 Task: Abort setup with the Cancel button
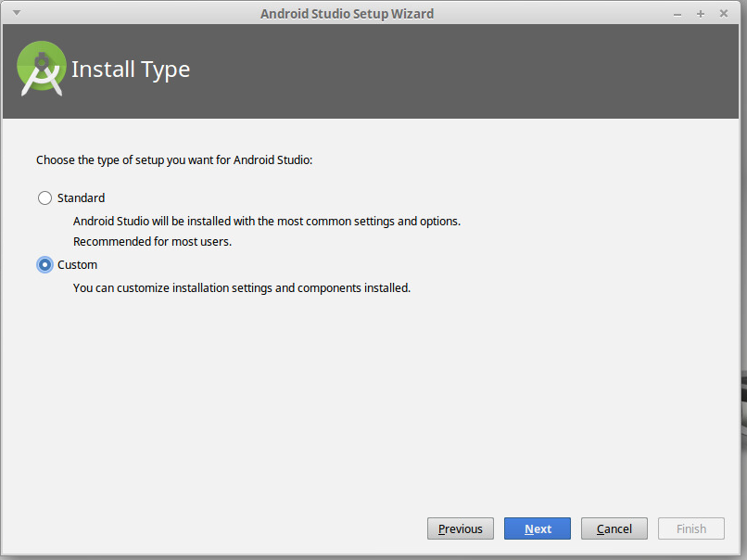click(614, 528)
